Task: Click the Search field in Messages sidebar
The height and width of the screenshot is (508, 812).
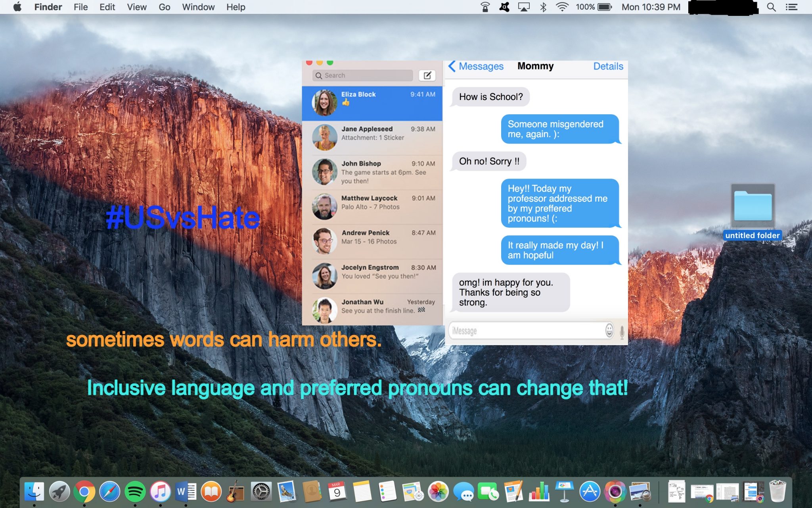Action: 363,75
